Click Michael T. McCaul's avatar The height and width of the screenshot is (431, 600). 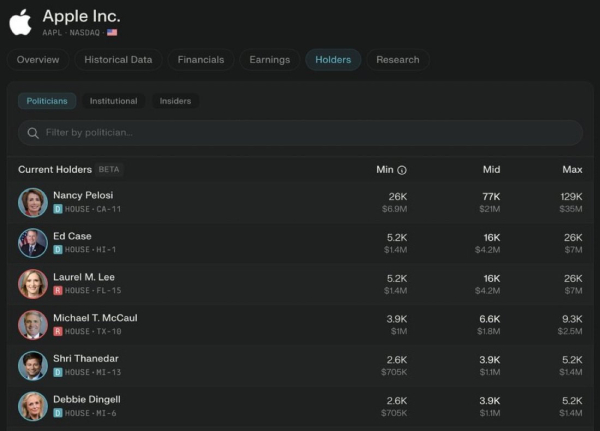tap(33, 325)
